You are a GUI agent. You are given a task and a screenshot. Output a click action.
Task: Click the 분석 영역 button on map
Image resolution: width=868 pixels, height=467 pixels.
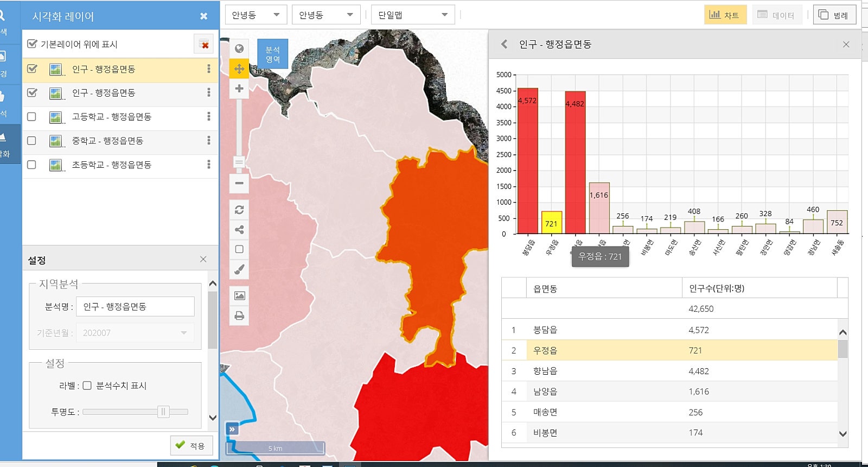click(272, 54)
